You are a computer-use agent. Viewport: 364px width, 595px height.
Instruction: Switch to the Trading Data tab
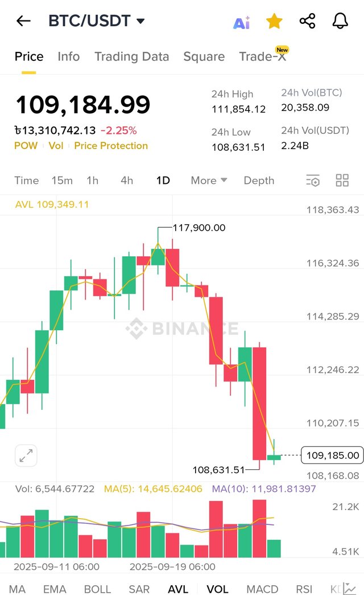pos(131,56)
